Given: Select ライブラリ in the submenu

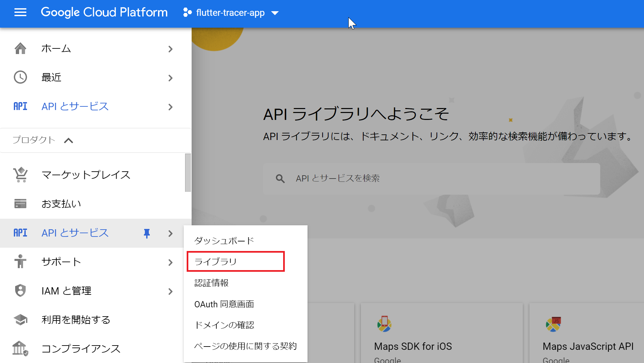Looking at the screenshot, I should [x=216, y=262].
